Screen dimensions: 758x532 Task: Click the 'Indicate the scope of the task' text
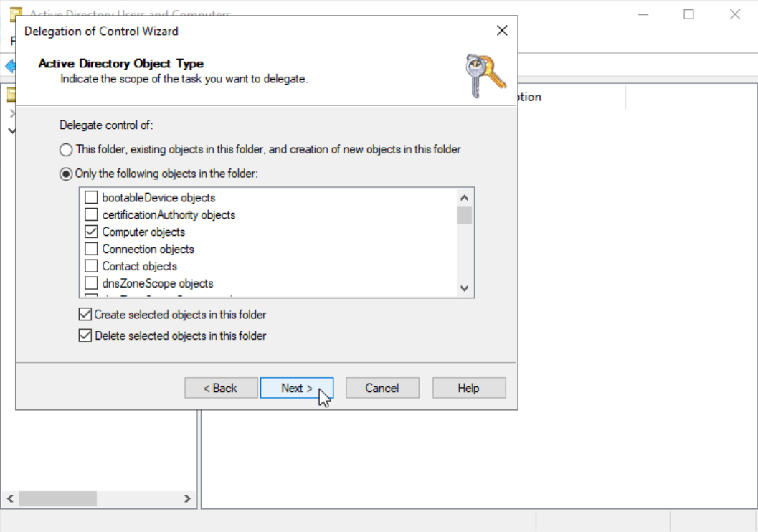pos(184,79)
